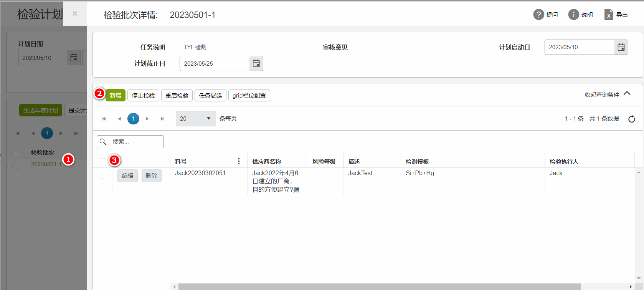This screenshot has width=644, height=290.
Task: Delete the Jack20230302051 row
Action: pyautogui.click(x=152, y=176)
